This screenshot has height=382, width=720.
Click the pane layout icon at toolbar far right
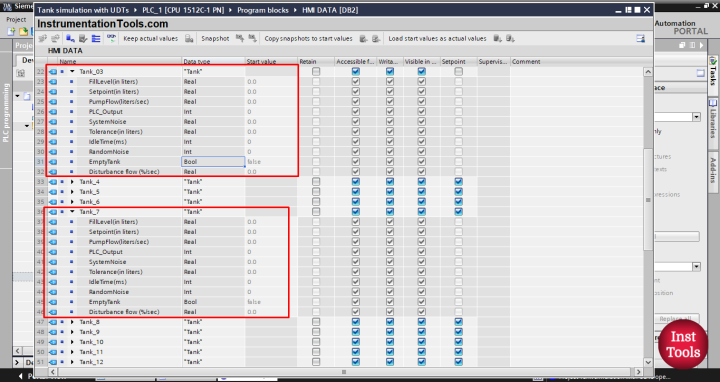coord(641,39)
